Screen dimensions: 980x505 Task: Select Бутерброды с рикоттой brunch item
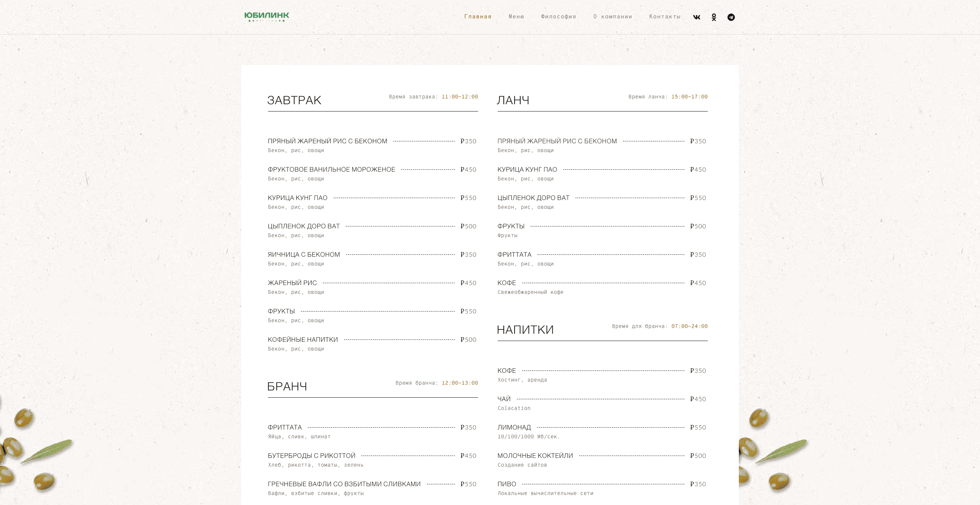(x=311, y=456)
